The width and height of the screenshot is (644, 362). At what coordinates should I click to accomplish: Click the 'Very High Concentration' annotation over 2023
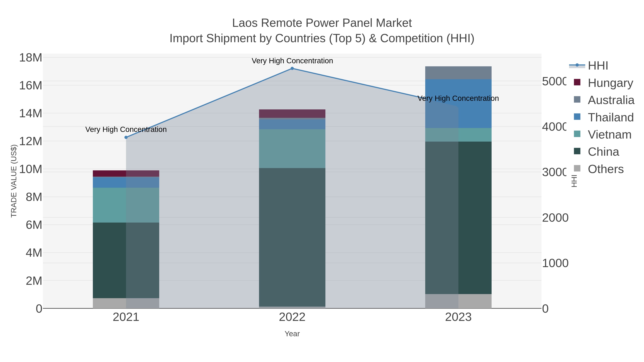458,98
